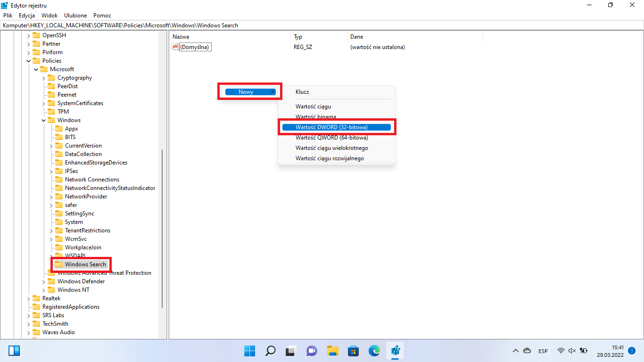Viewport: 644px width, 362px height.
Task: Select the Appx key
Action: pos(71,129)
